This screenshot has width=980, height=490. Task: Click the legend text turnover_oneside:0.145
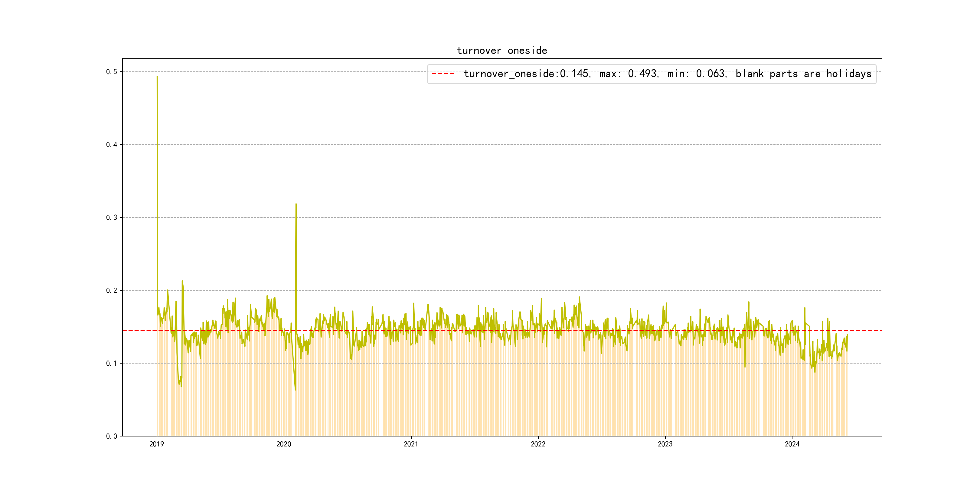coord(527,74)
